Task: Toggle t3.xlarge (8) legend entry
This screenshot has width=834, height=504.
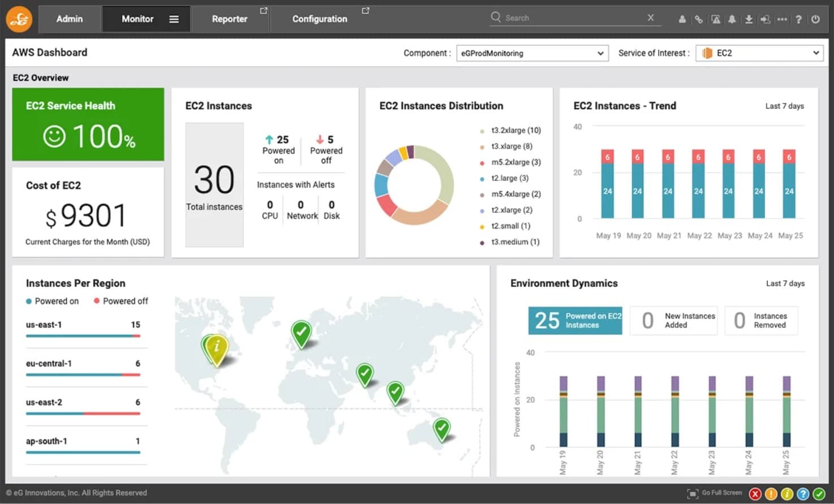Action: pyautogui.click(x=506, y=147)
